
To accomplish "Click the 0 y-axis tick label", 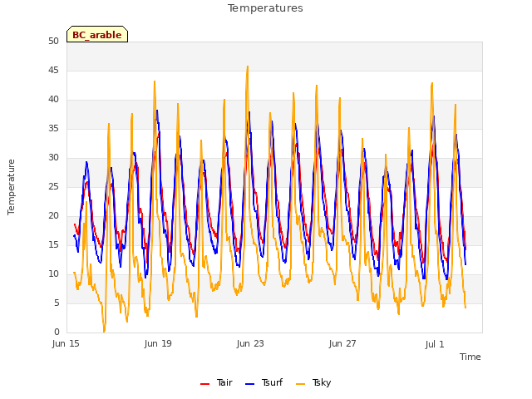I will click(57, 332).
